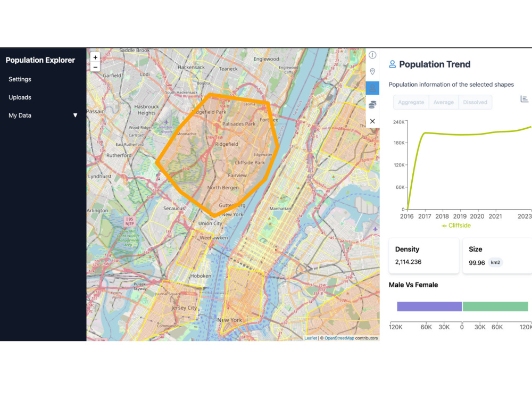The image size is (532, 399).
Task: Select the Average tab
Action: [444, 102]
